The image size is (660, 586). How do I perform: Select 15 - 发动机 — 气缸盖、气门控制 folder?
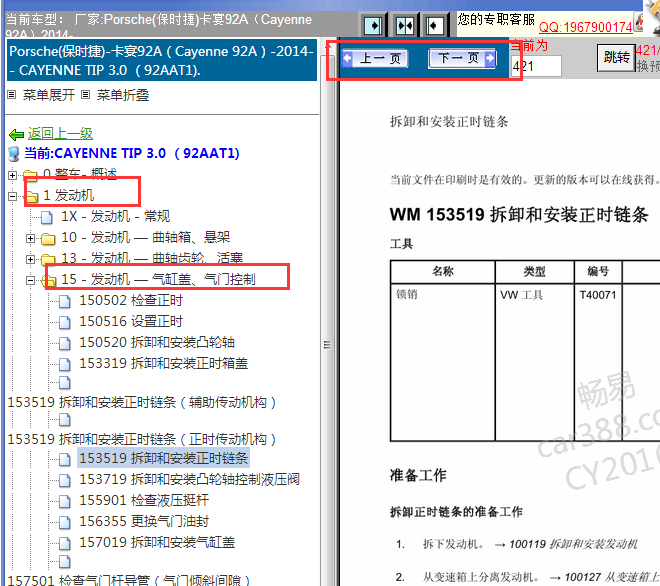click(x=158, y=280)
